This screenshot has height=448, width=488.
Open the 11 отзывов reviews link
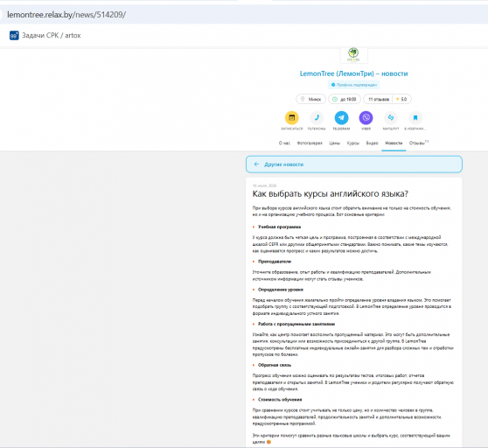click(379, 100)
